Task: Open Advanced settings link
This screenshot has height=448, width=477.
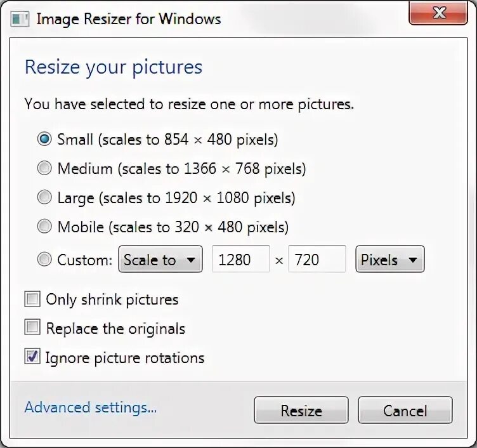Action: tap(91, 407)
